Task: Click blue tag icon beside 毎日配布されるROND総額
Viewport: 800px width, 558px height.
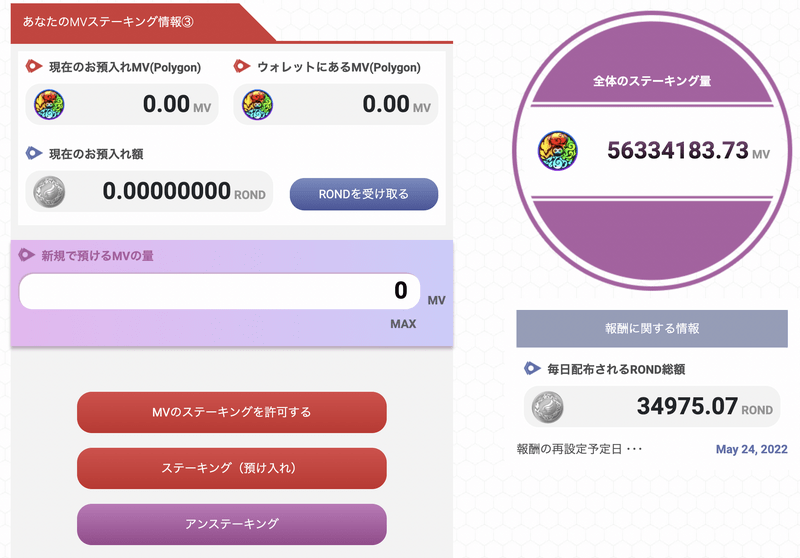Action: (x=531, y=369)
